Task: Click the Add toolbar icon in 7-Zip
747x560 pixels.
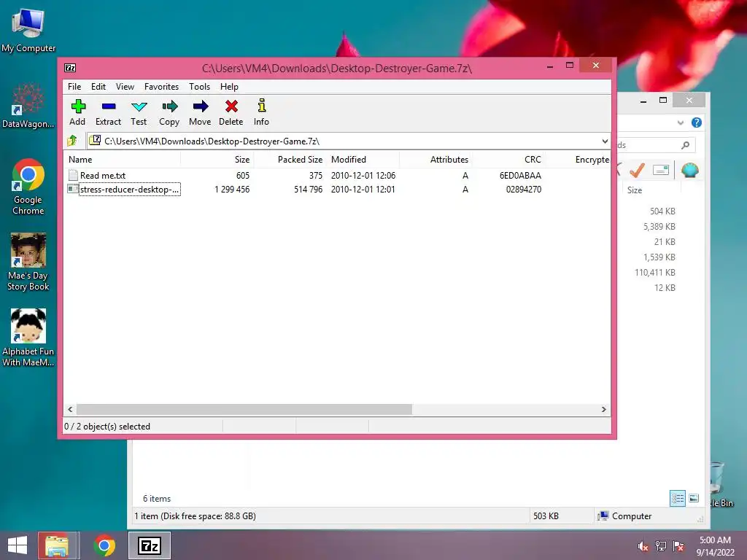Action: (78, 106)
